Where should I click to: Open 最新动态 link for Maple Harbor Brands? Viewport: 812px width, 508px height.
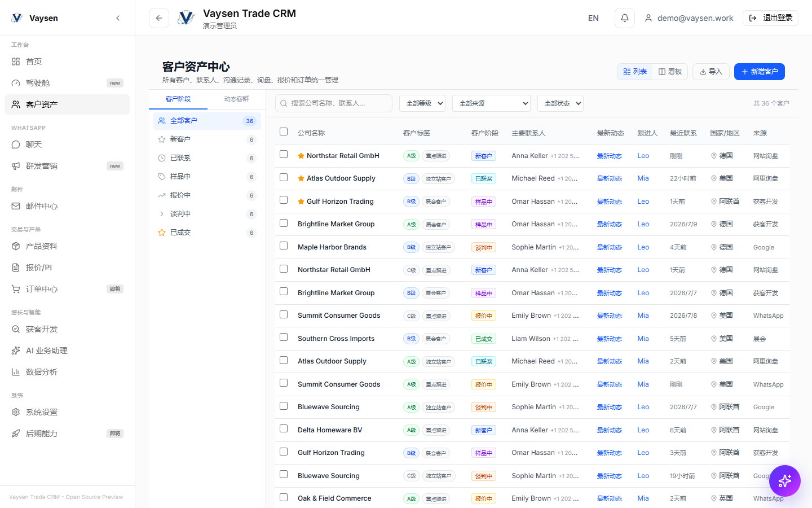609,247
